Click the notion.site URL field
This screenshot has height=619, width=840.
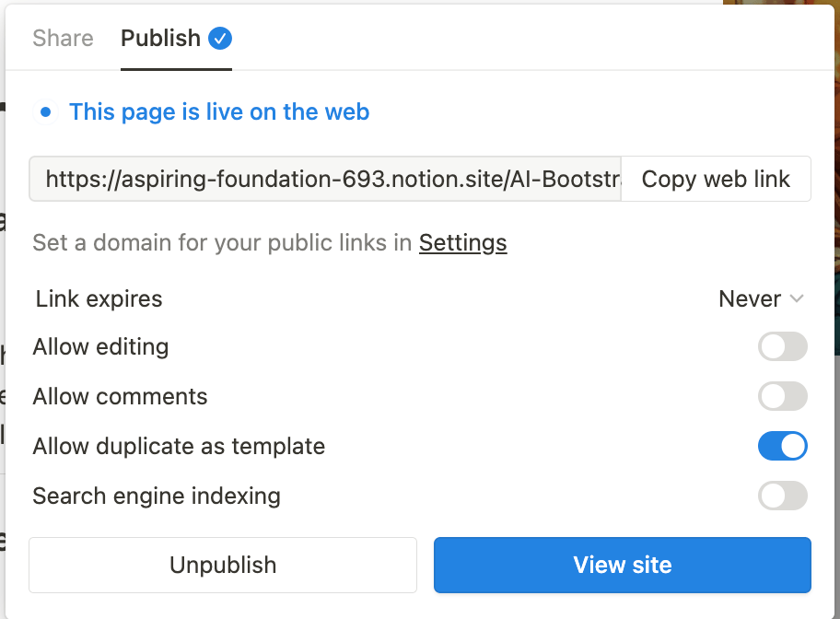[x=325, y=179]
